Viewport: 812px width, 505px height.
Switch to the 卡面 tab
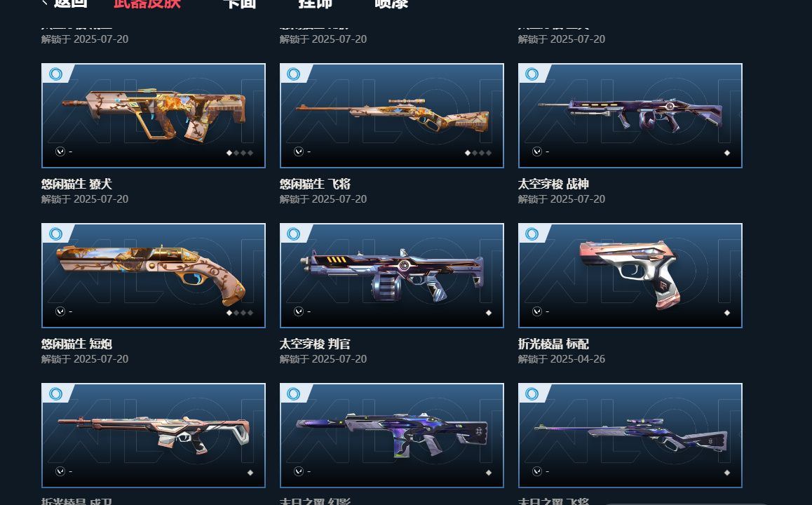click(239, 4)
